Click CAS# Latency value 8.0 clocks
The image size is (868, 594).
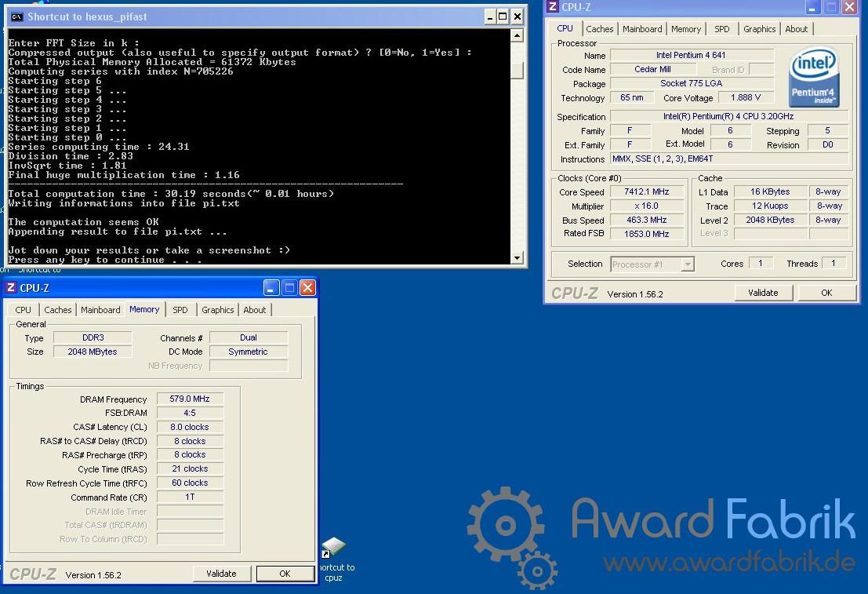click(x=190, y=427)
